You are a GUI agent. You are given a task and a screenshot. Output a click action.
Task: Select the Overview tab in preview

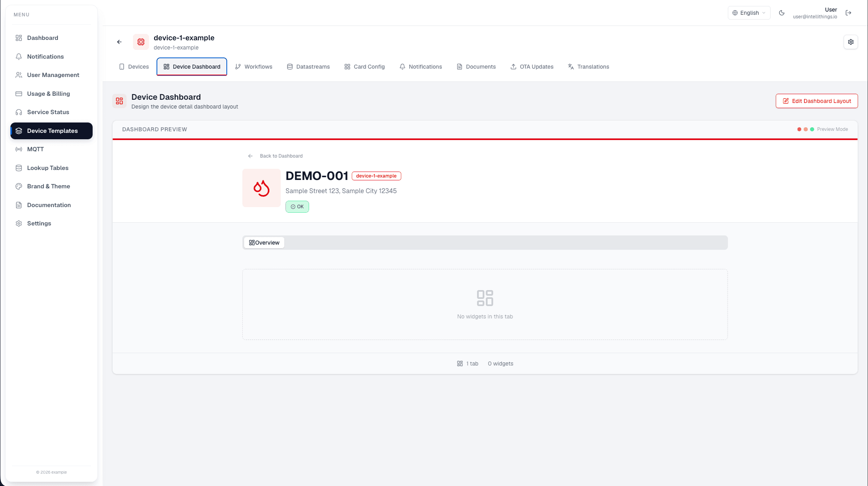[264, 243]
